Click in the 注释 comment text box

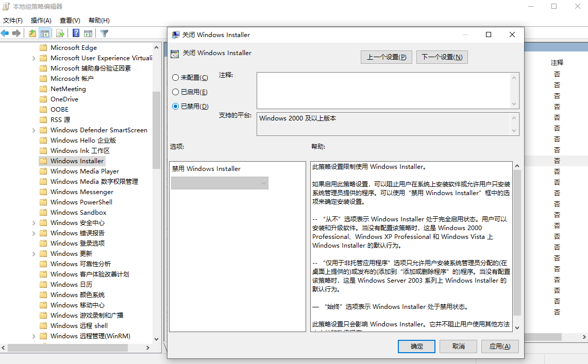(383, 91)
